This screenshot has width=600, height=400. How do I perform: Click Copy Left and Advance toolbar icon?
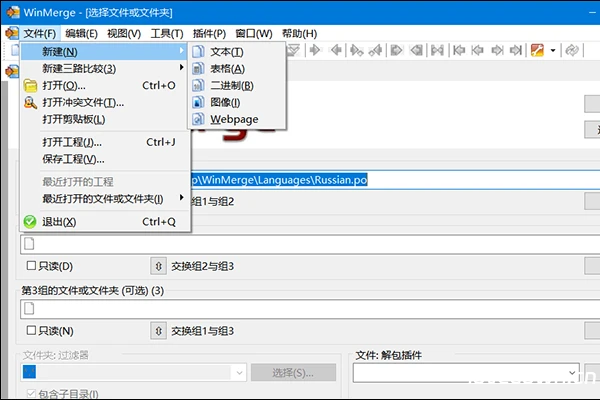[375, 50]
